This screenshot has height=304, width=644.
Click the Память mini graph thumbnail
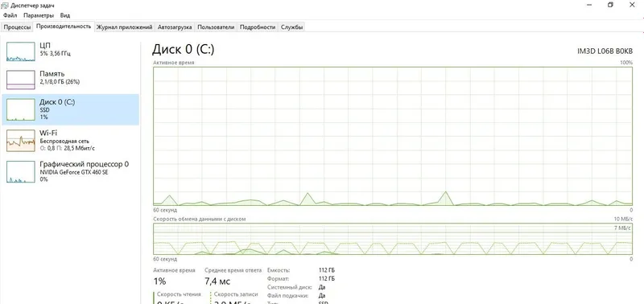pos(21,80)
